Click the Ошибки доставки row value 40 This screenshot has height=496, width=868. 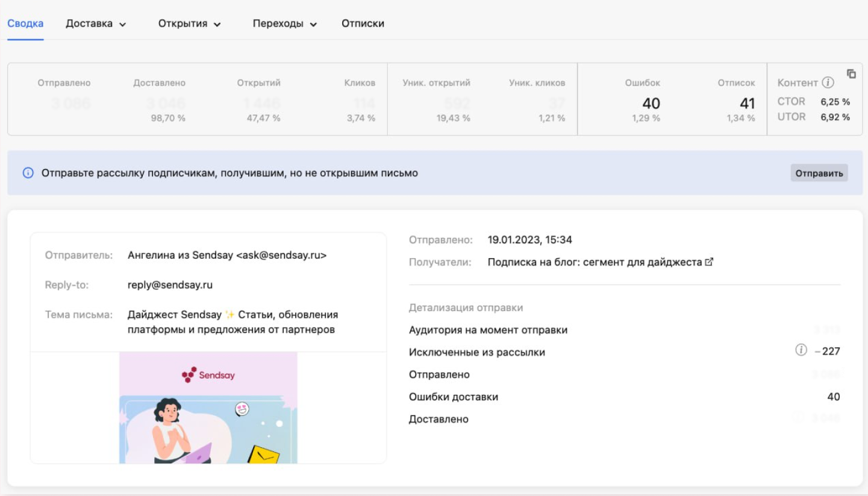834,397
